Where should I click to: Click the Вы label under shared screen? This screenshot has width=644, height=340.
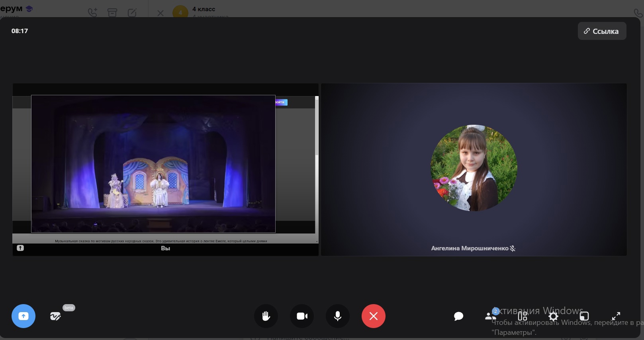[165, 248]
